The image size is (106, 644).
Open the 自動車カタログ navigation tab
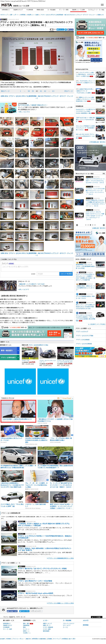click(x=18, y=10)
